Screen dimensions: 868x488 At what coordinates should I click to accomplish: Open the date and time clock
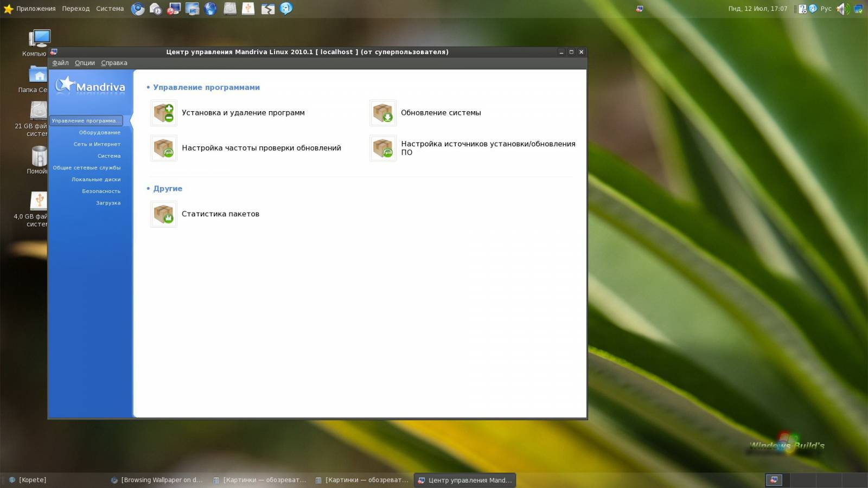tap(757, 9)
